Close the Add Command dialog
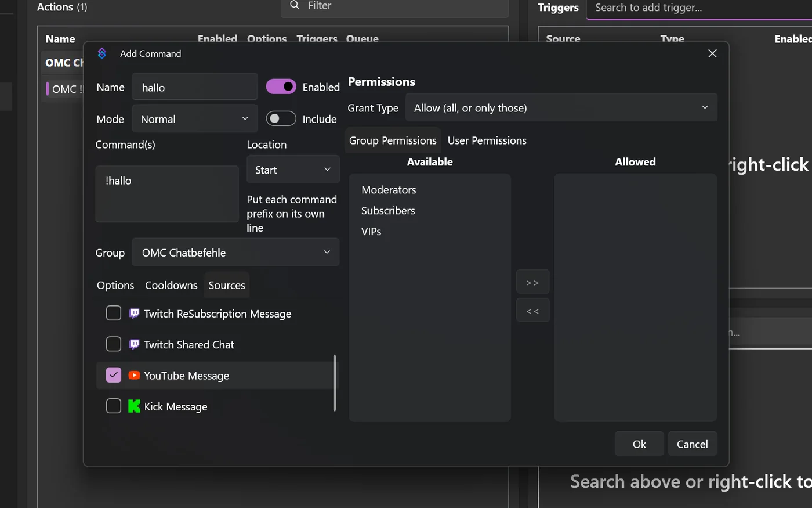Image resolution: width=812 pixels, height=508 pixels. pyautogui.click(x=713, y=53)
